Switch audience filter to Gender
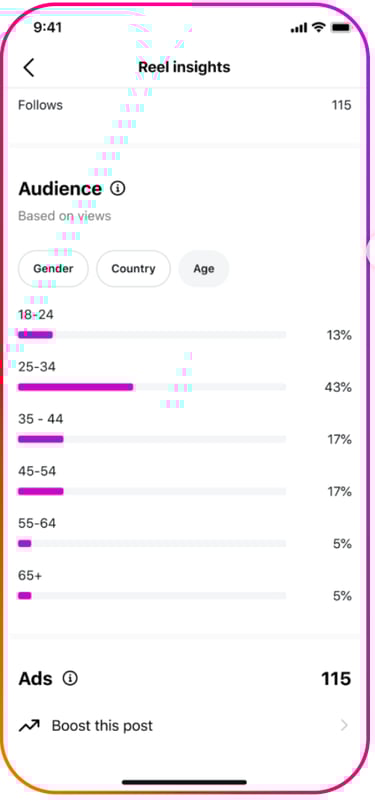 (53, 268)
